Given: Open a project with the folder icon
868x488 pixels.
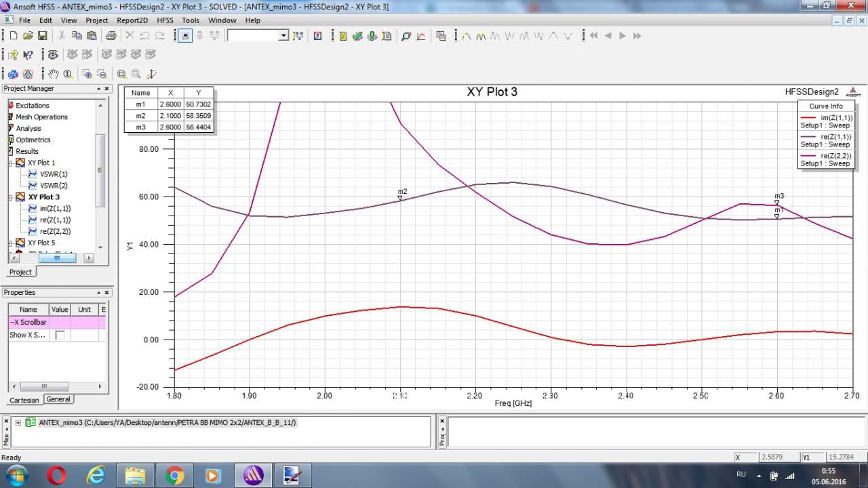Looking at the screenshot, I should click(28, 36).
